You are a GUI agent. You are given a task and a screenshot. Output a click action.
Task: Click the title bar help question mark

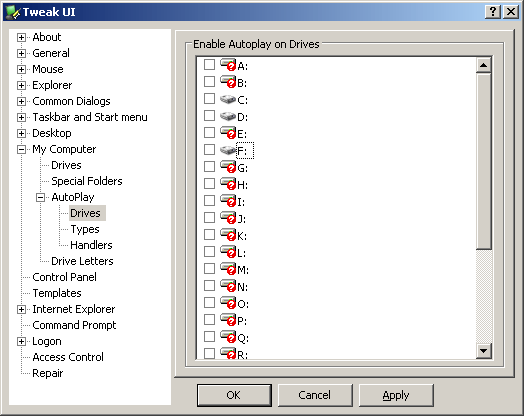tap(493, 12)
